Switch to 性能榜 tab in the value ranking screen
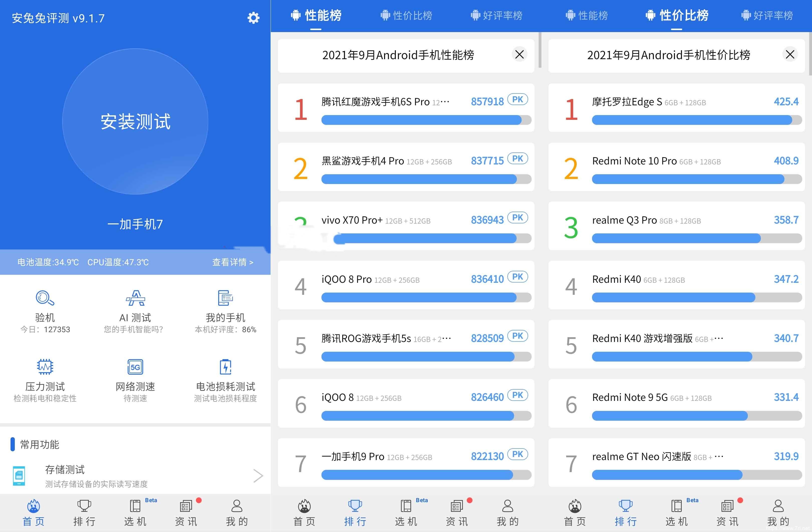812x532 pixels. tap(587, 15)
